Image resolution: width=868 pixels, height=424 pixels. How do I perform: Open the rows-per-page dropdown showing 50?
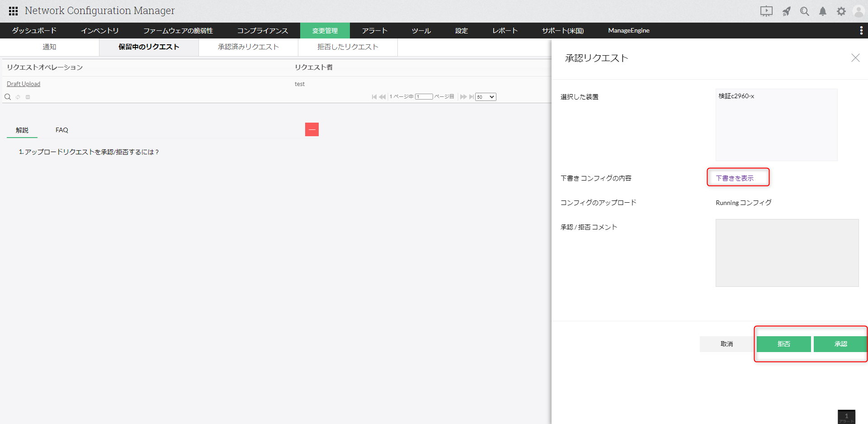486,97
